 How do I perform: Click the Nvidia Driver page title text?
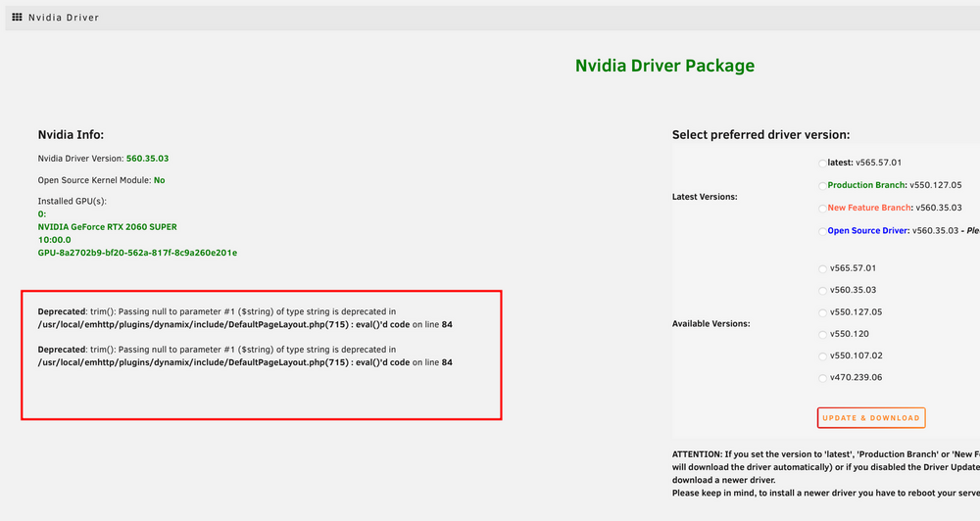click(64, 18)
